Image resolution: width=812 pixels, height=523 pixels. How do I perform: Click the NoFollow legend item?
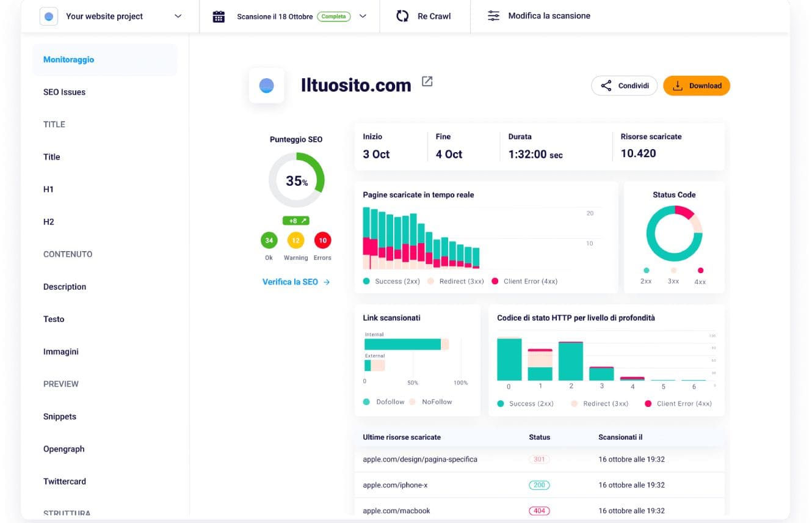[x=431, y=401]
